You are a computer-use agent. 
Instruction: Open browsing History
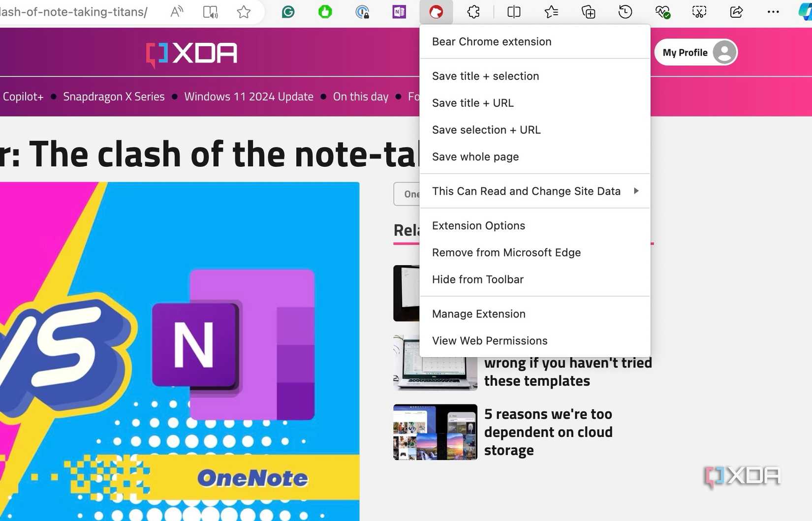click(625, 12)
